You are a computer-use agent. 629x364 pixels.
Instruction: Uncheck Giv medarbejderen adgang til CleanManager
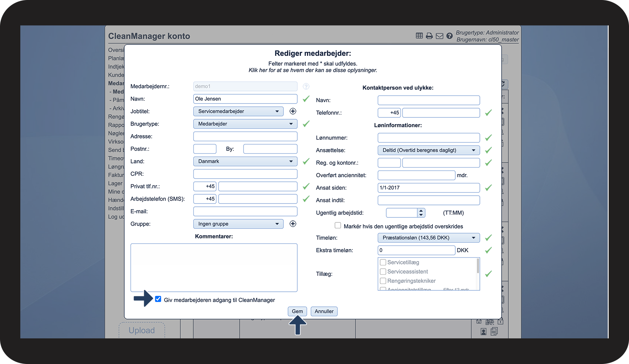click(158, 299)
